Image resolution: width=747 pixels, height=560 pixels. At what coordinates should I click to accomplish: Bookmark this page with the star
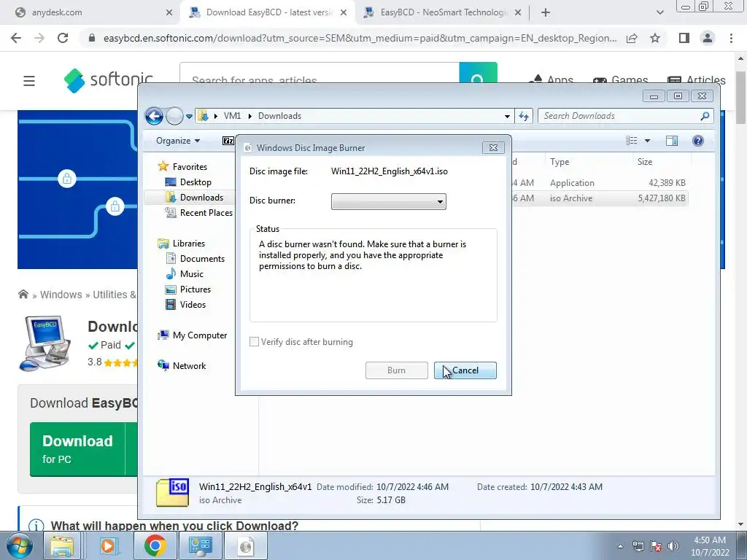pos(655,38)
